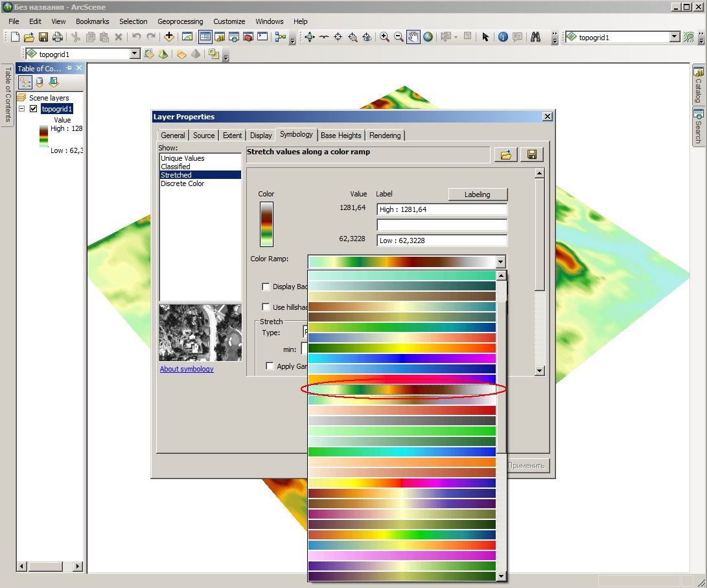The height and width of the screenshot is (588, 707).
Task: Close the Table of Contents panel
Action: [x=79, y=68]
